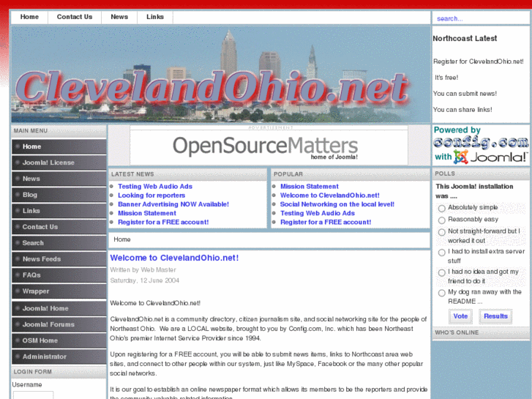Open Mission Statement in Popular list
The height and width of the screenshot is (399, 532).
point(310,187)
